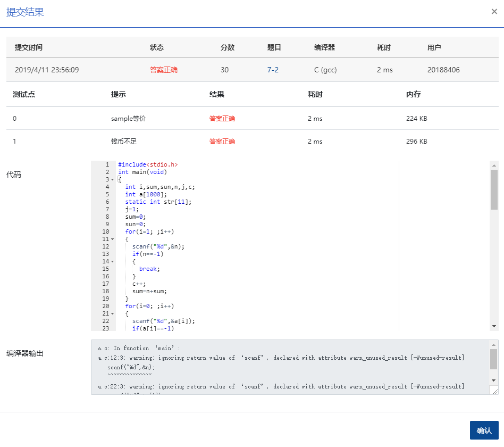Click the 224 KB memory value
The image size is (504, 447).
417,119
